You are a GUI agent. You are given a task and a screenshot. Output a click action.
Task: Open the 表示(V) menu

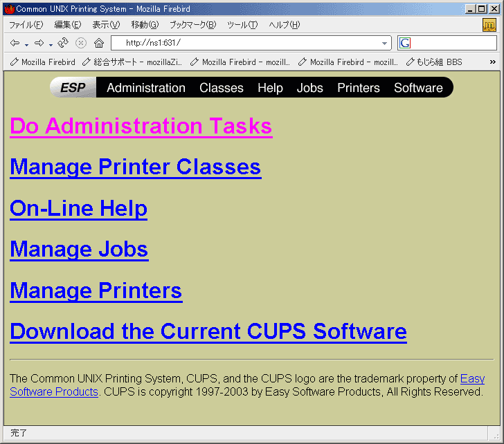(x=106, y=25)
